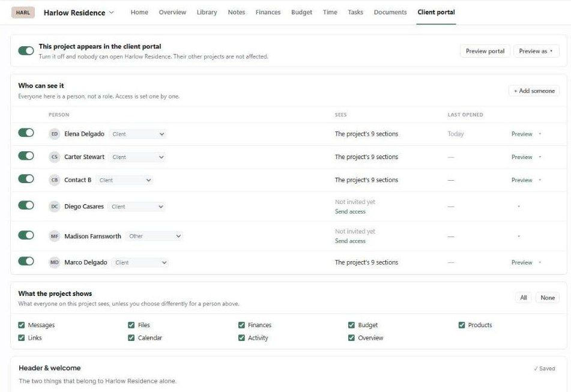Viewport: 571px width, 392px height.
Task: Open more options for Carter Stewart's row
Action: [540, 157]
